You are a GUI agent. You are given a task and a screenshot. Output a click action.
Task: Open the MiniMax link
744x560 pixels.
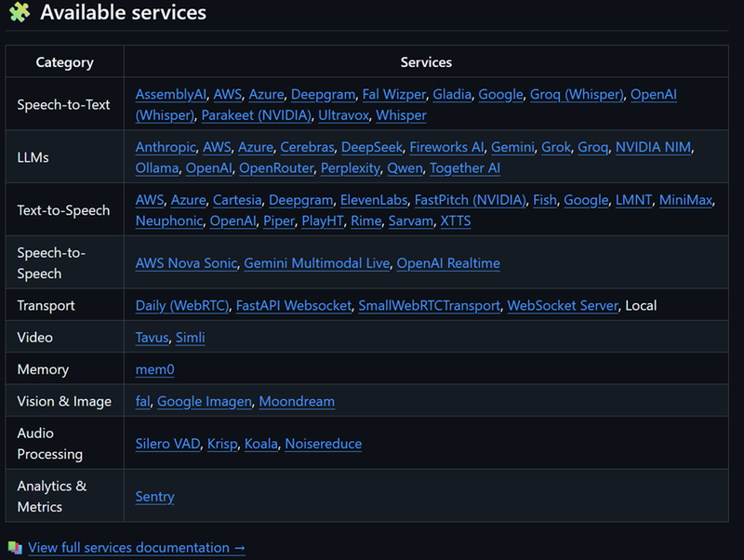[685, 200]
